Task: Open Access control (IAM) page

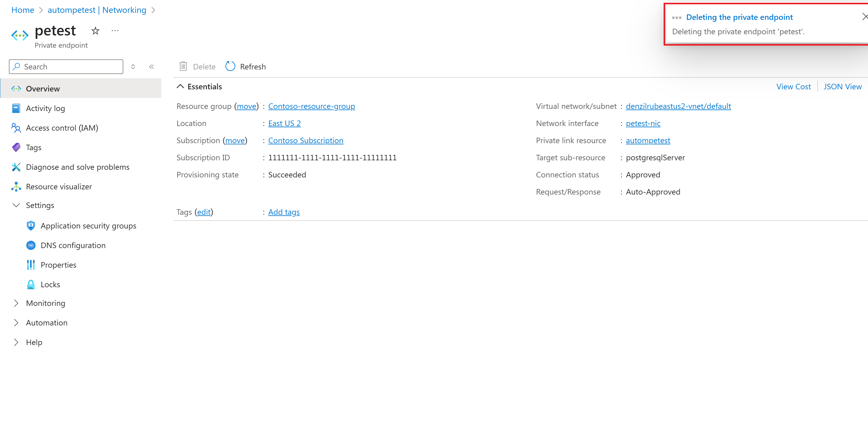Action: tap(62, 128)
